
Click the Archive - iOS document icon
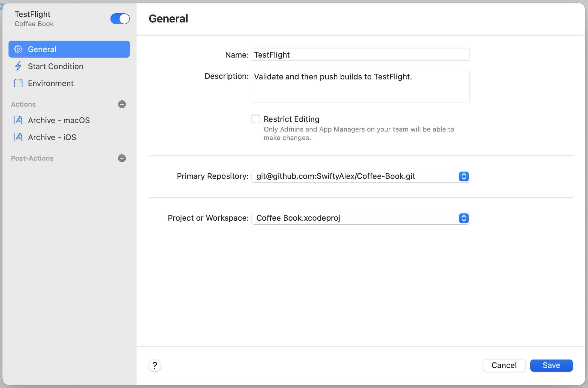click(x=18, y=137)
